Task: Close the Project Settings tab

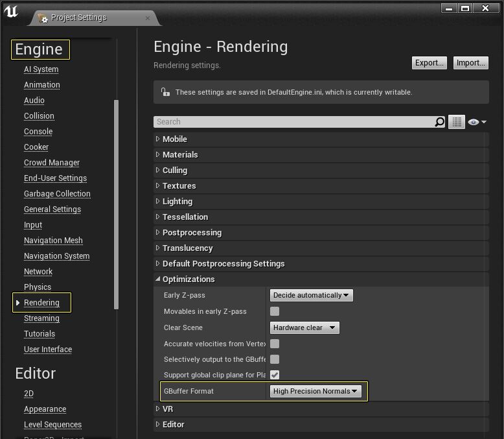Action: point(148,18)
